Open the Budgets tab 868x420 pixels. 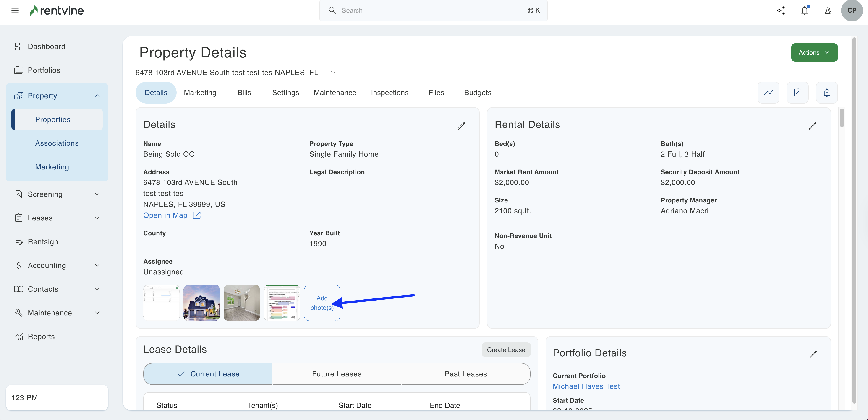(477, 93)
